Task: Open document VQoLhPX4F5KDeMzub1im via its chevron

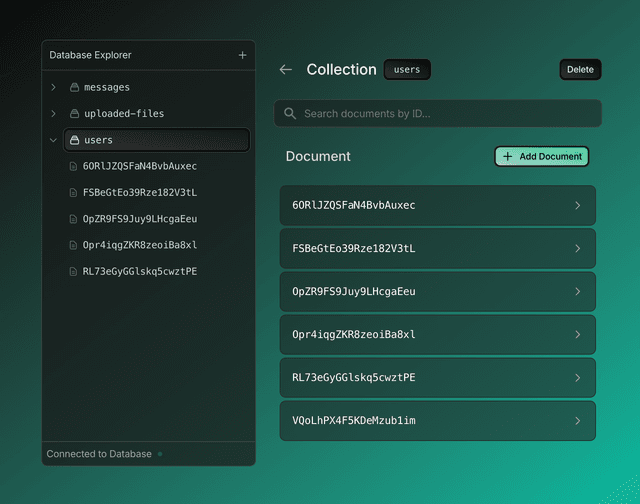Action: 577,421
